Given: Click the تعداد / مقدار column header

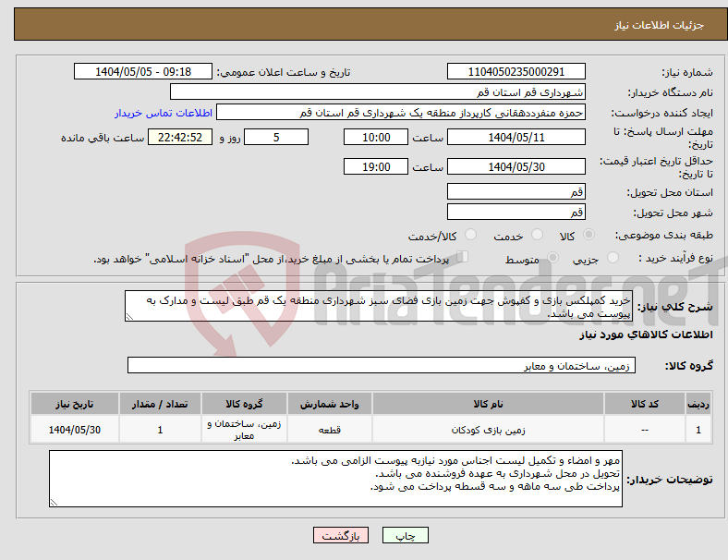Looking at the screenshot, I should (160, 404).
